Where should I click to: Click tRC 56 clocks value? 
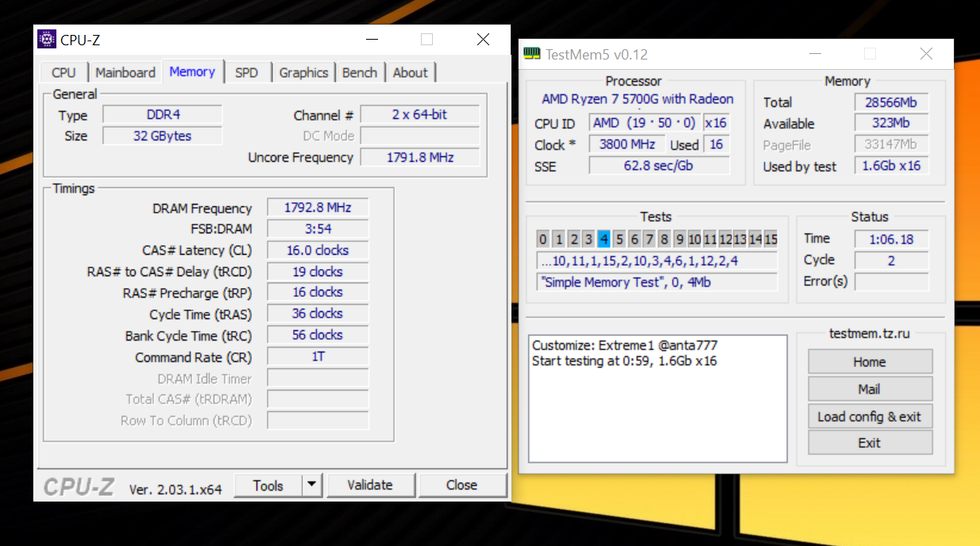318,335
